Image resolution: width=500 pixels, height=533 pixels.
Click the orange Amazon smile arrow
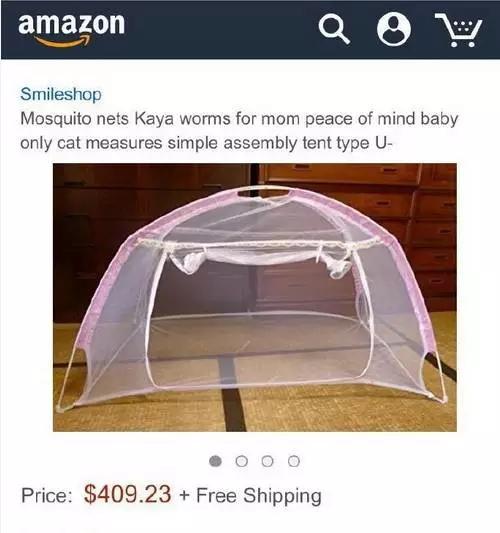[x=63, y=41]
